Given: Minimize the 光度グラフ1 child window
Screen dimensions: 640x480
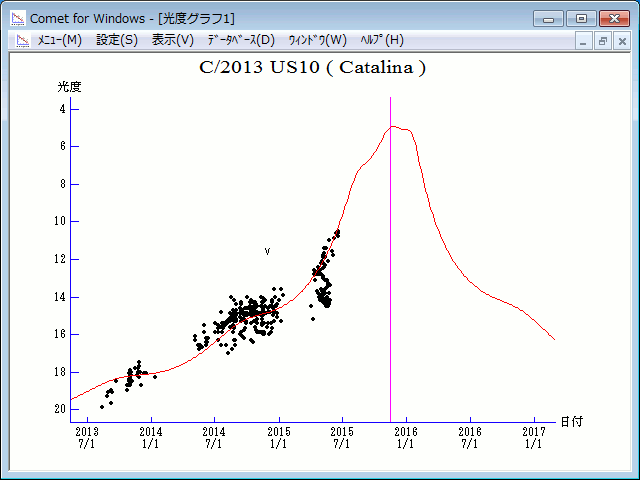Looking at the screenshot, I should (583, 41).
